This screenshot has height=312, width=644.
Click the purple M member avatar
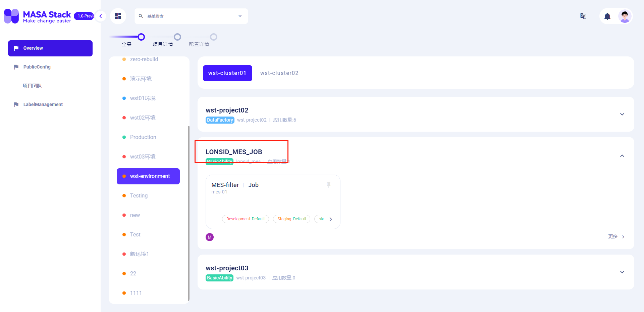[210, 237]
